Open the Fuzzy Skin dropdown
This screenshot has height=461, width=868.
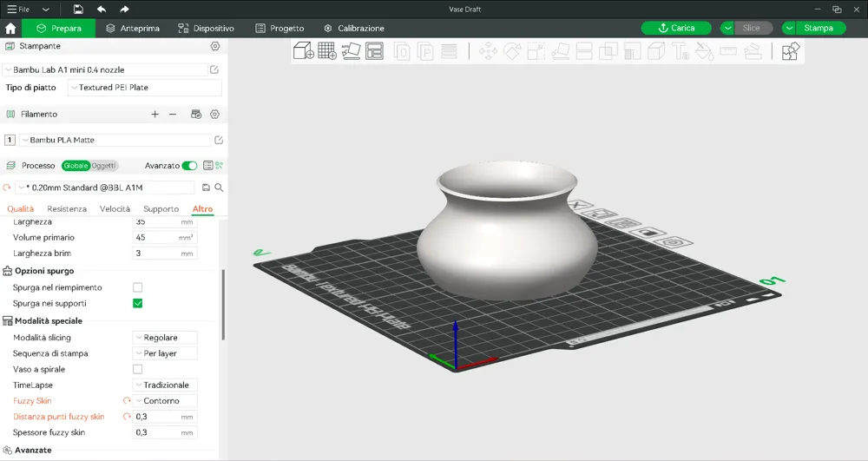click(165, 401)
